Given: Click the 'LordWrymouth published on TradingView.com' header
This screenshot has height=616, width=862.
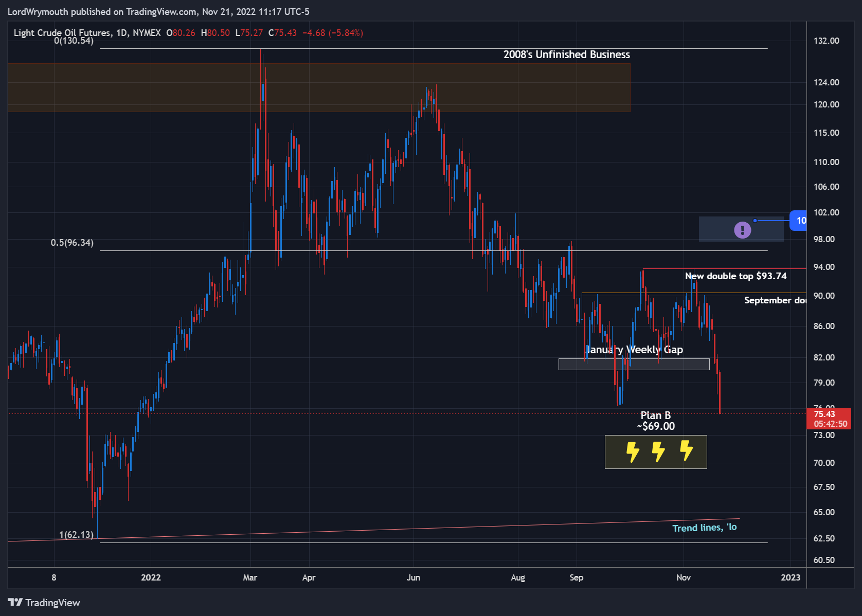Looking at the screenshot, I should (158, 11).
